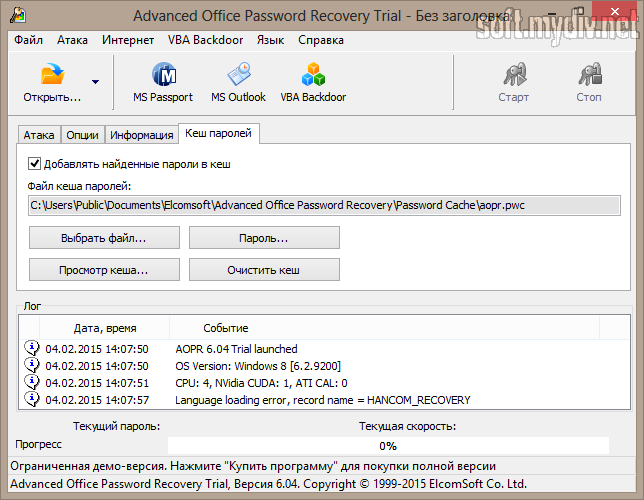
Task: Click info icon of Language loading error row
Action: coord(32,399)
